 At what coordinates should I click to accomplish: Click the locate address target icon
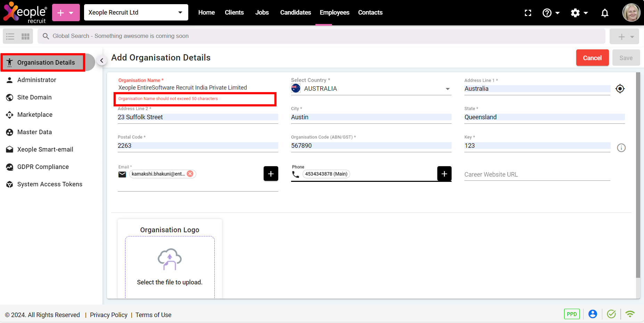pyautogui.click(x=620, y=89)
